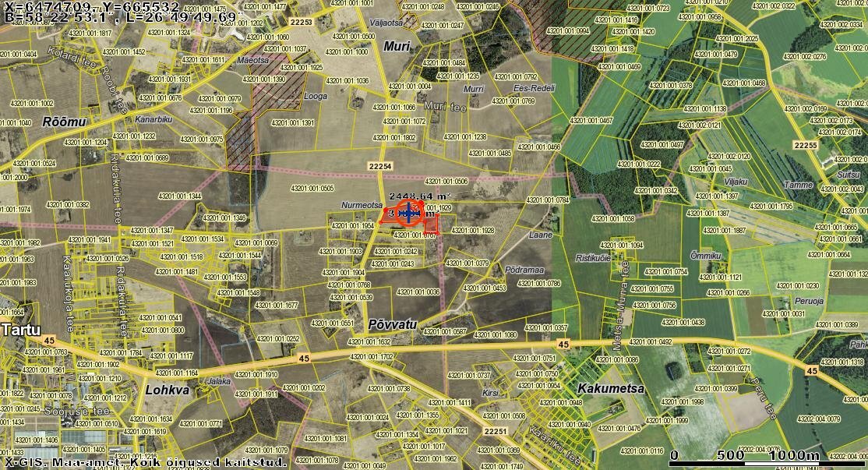Select cadastral parcel 43201:001:0036
Viewport: 868px width, 470px height.
click(x=418, y=292)
